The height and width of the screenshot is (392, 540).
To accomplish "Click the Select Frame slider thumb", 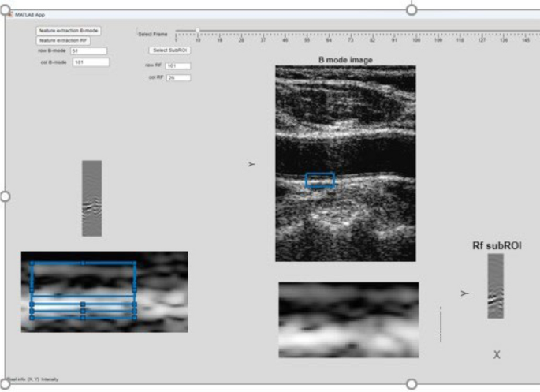I will pos(197,31).
